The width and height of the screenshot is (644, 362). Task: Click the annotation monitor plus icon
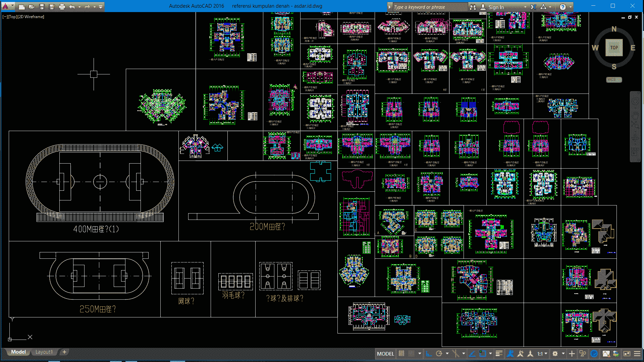[x=572, y=354]
